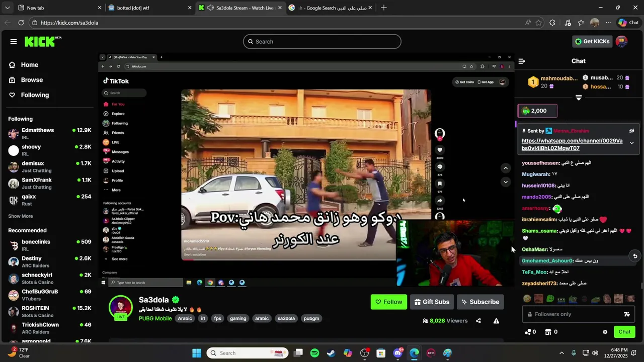The height and width of the screenshot is (362, 644).
Task: Add page to favorites with star icon
Action: point(538,23)
